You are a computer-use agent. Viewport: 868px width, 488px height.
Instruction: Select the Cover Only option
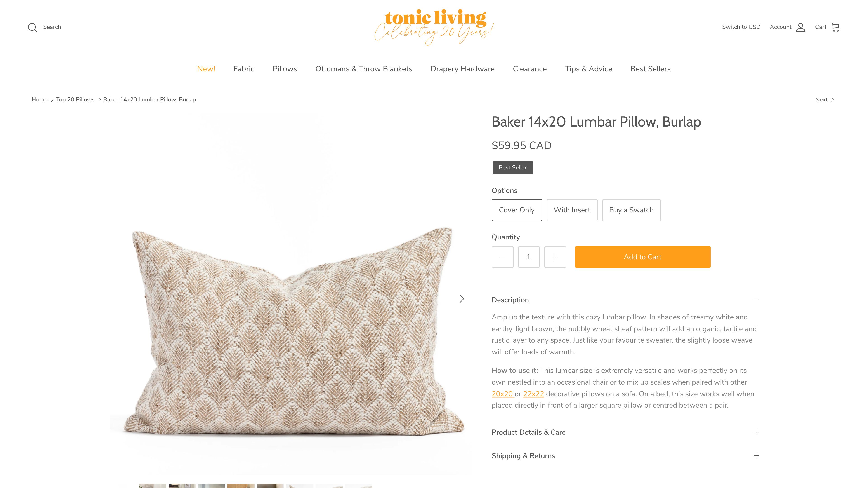tap(517, 210)
